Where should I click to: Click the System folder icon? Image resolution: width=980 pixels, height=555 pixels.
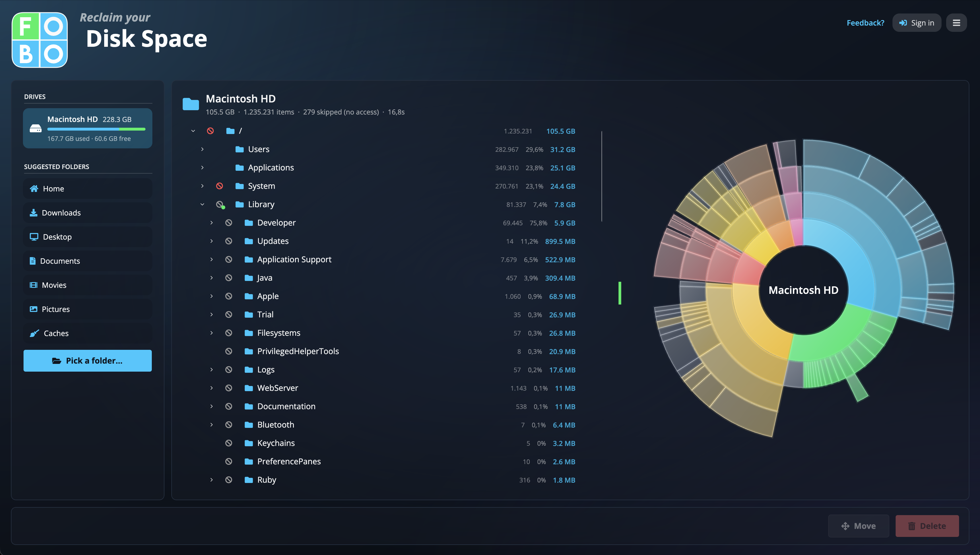(239, 186)
